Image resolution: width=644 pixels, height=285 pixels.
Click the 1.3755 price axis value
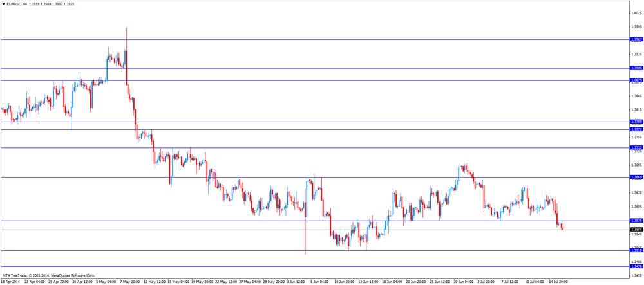coord(638,138)
